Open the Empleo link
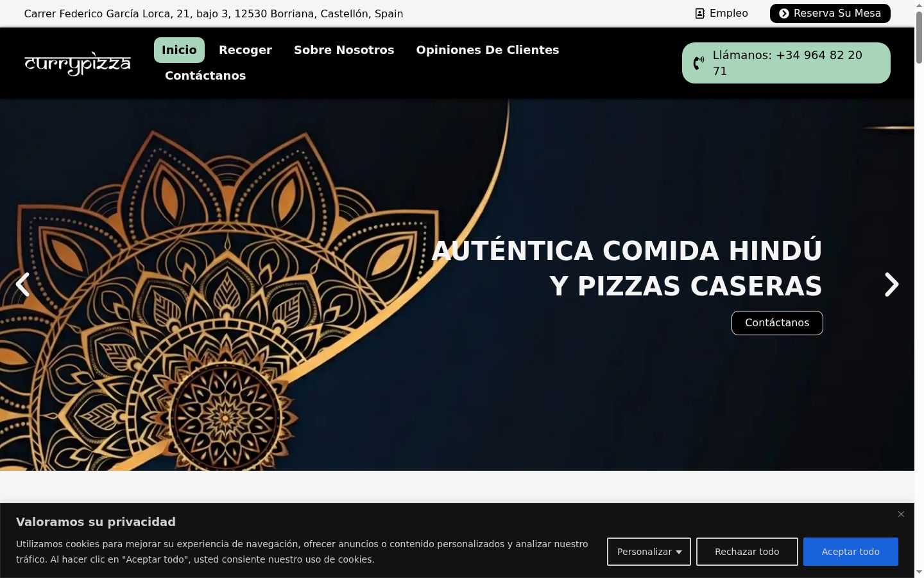This screenshot has width=924, height=578. click(x=722, y=13)
